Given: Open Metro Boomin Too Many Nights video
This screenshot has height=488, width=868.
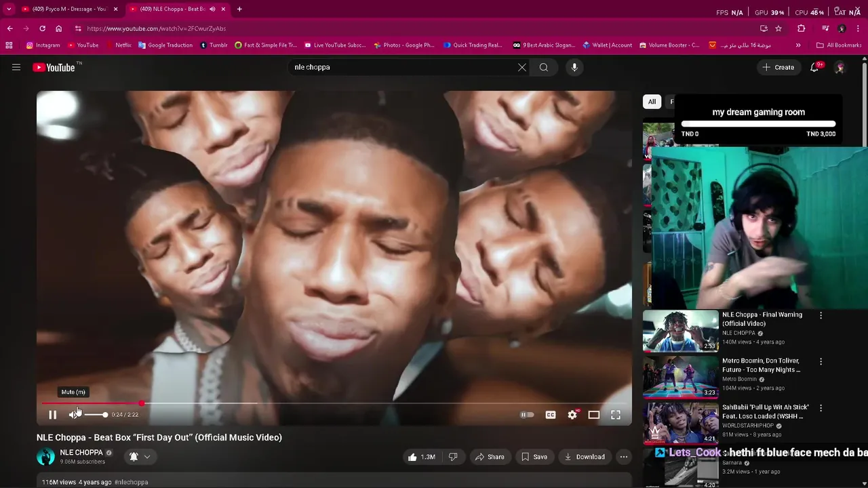Looking at the screenshot, I should (x=762, y=365).
